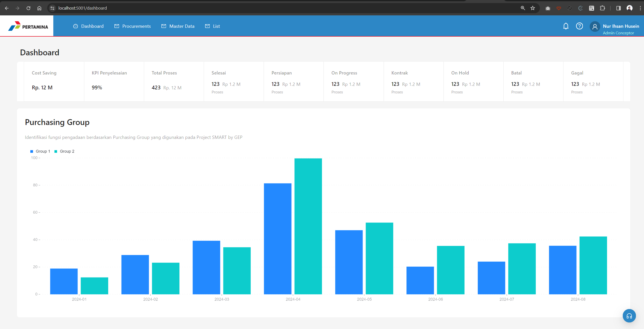
Task: Open the notifications bell
Action: [566, 26]
